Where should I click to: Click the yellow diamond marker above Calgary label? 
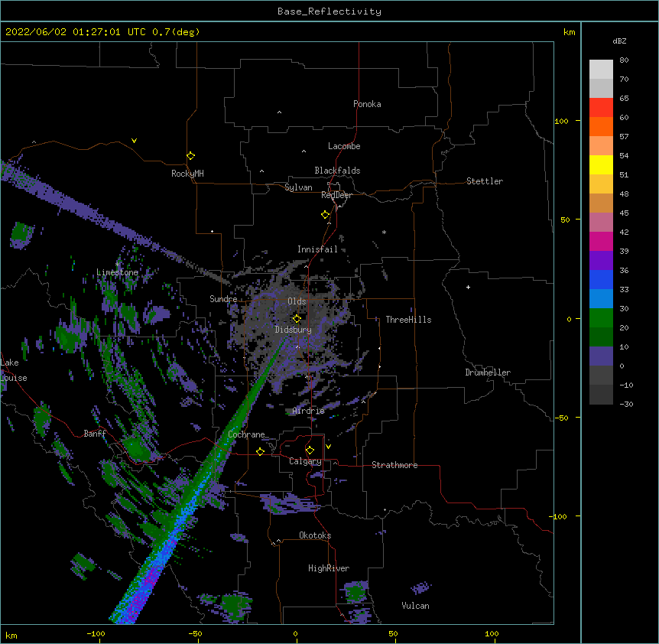pyautogui.click(x=310, y=450)
